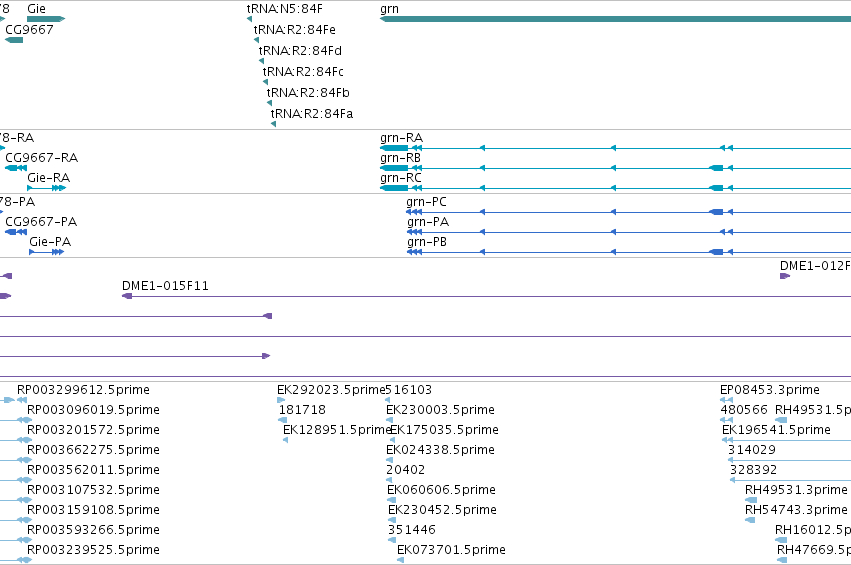Select RP003662275.5prime EST label
Viewport: 851px width, 565px height.
click(93, 450)
